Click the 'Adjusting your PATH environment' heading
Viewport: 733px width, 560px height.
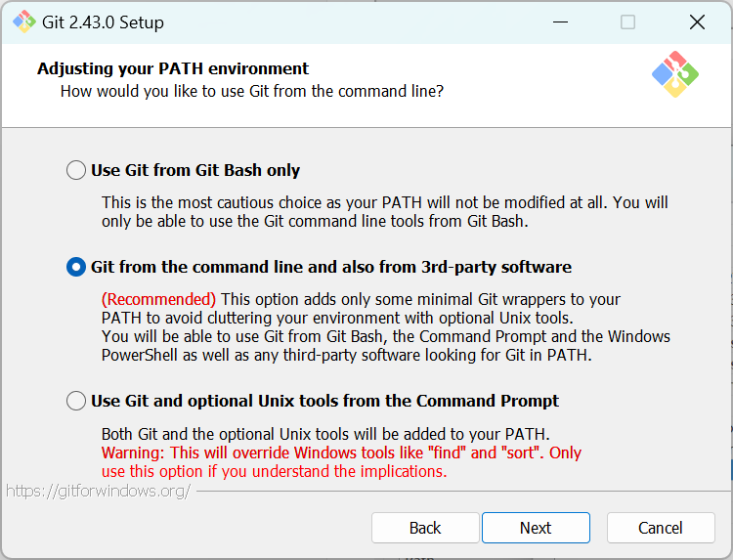point(173,68)
